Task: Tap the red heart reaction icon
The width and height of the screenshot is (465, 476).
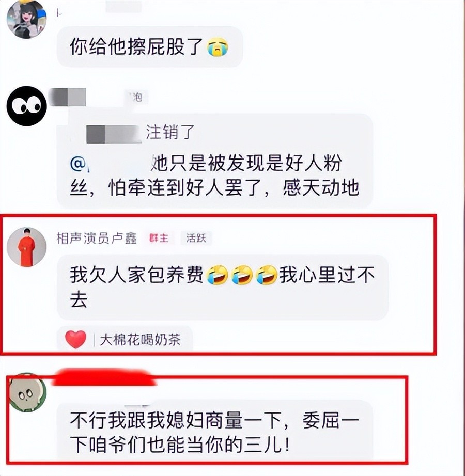Action: (x=75, y=339)
